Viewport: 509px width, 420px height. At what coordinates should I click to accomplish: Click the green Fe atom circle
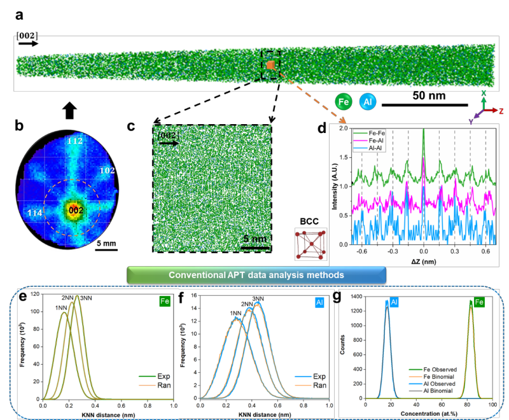pyautogui.click(x=344, y=102)
